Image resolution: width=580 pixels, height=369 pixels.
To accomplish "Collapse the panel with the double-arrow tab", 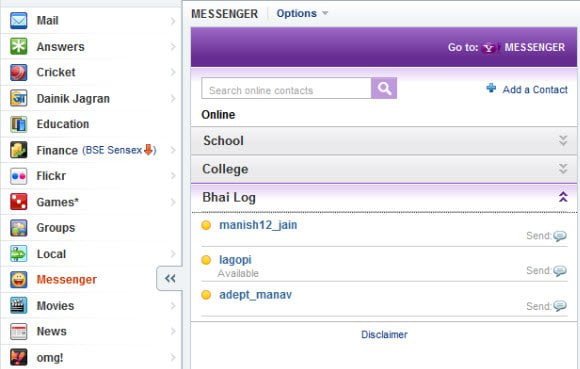I will coord(170,278).
